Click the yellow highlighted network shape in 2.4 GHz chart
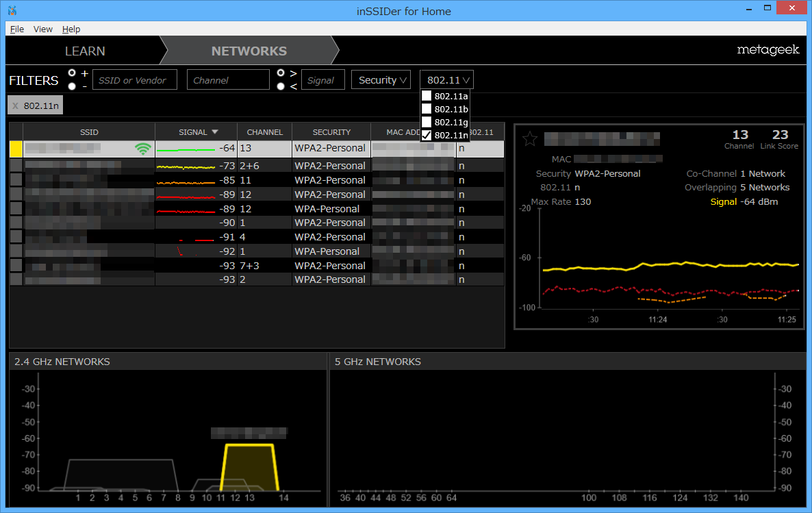Image resolution: width=812 pixels, height=513 pixels. 249,468
